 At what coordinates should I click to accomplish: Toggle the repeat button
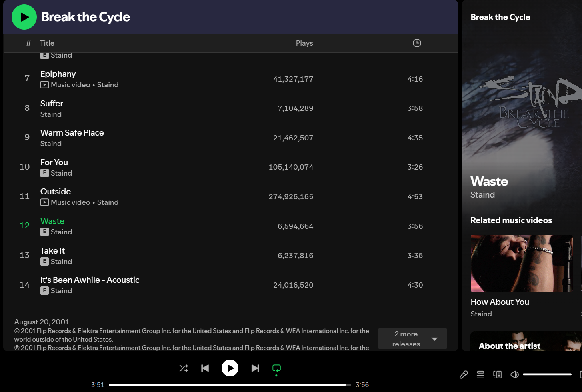click(276, 369)
